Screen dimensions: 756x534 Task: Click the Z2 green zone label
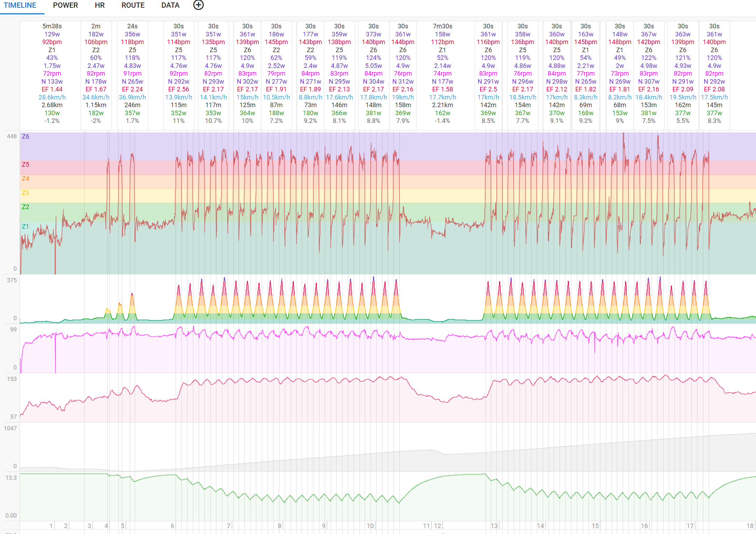[x=26, y=207]
